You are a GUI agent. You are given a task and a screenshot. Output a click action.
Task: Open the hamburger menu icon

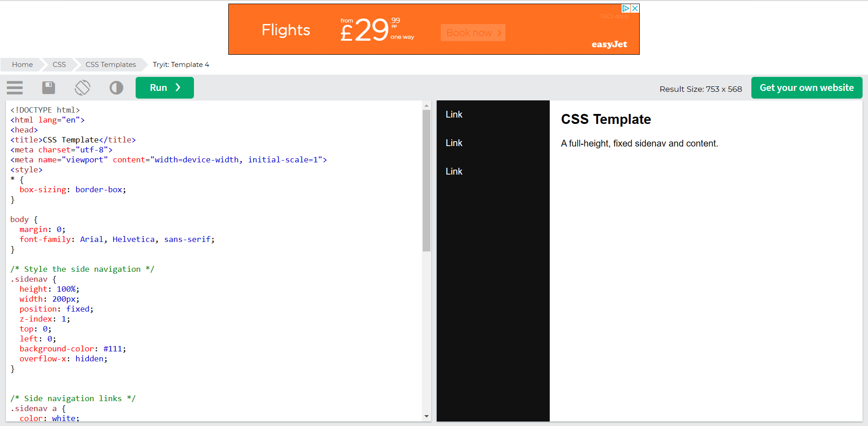coord(14,88)
